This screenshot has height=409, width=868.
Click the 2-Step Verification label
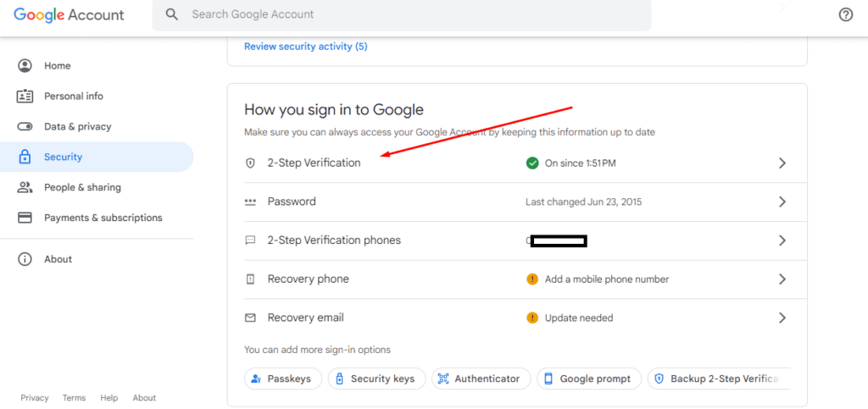(x=314, y=163)
